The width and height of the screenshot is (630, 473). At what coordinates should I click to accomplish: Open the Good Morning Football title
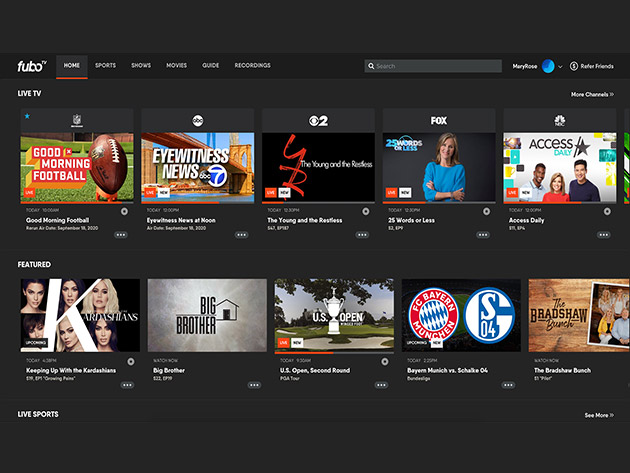point(57,220)
